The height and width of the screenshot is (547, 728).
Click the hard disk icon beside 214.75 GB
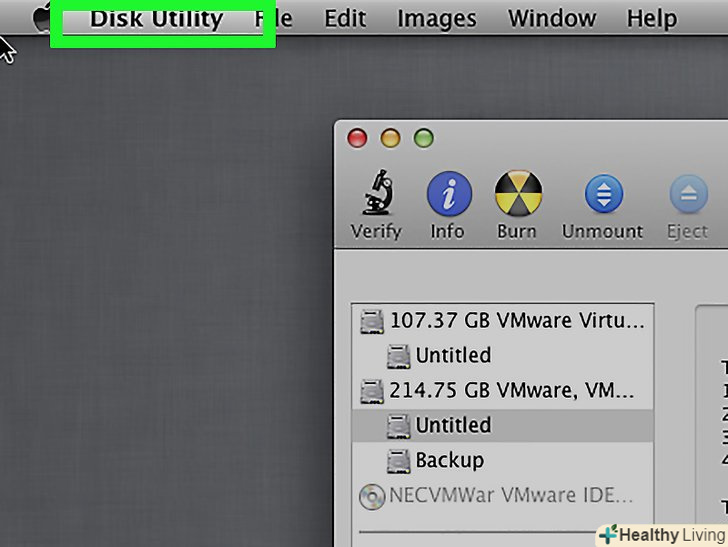click(372, 391)
